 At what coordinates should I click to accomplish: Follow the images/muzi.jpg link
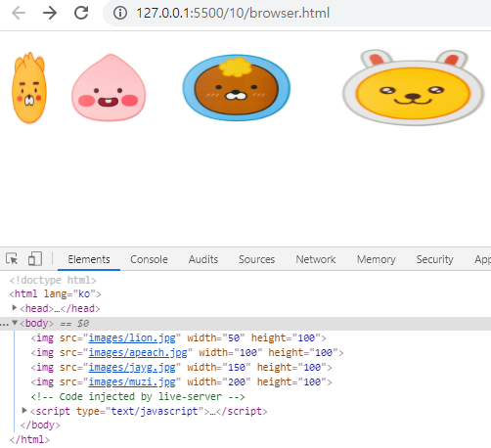click(x=132, y=381)
